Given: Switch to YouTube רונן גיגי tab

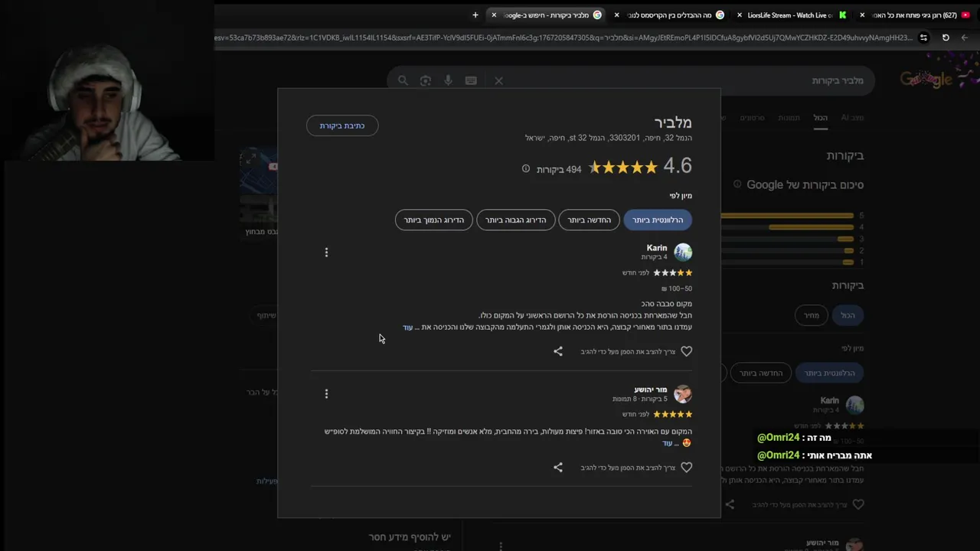Looking at the screenshot, I should (x=915, y=15).
